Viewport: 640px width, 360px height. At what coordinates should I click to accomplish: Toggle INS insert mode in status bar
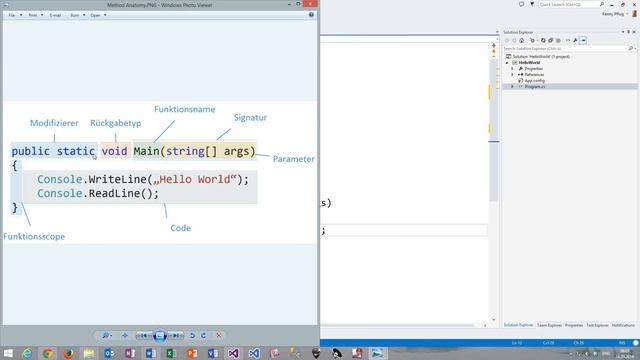(x=622, y=343)
